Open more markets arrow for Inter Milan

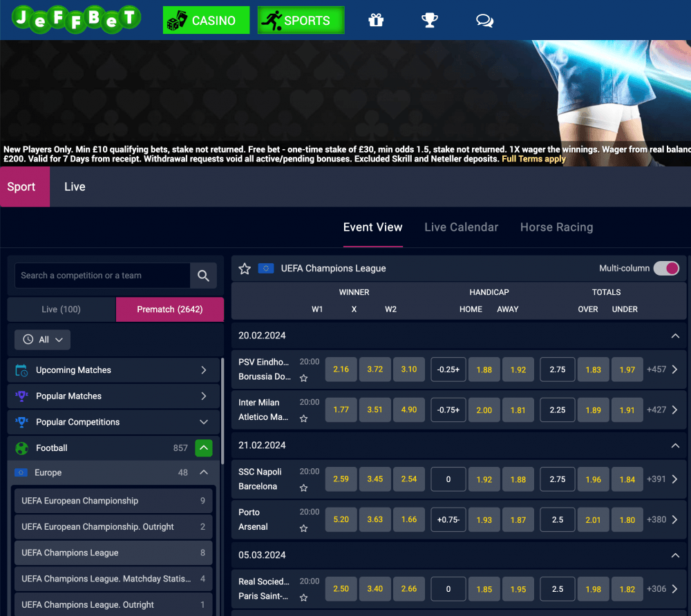[x=674, y=410]
